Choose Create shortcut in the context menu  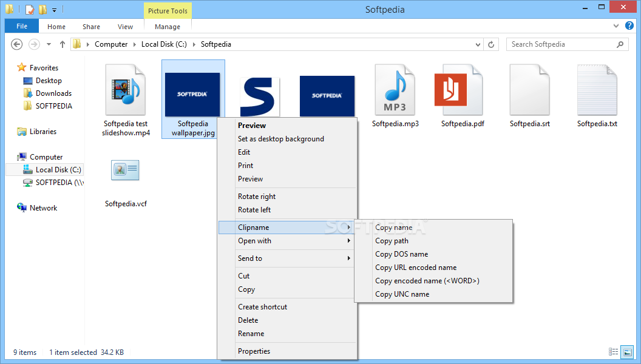pos(262,307)
